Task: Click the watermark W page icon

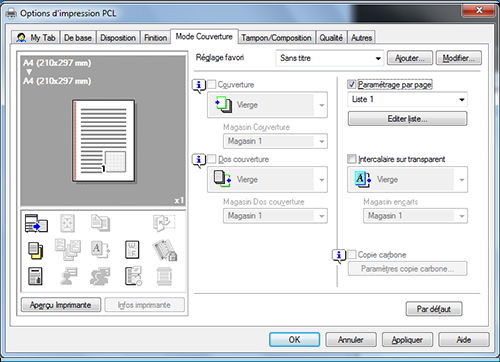Action: [x=132, y=250]
